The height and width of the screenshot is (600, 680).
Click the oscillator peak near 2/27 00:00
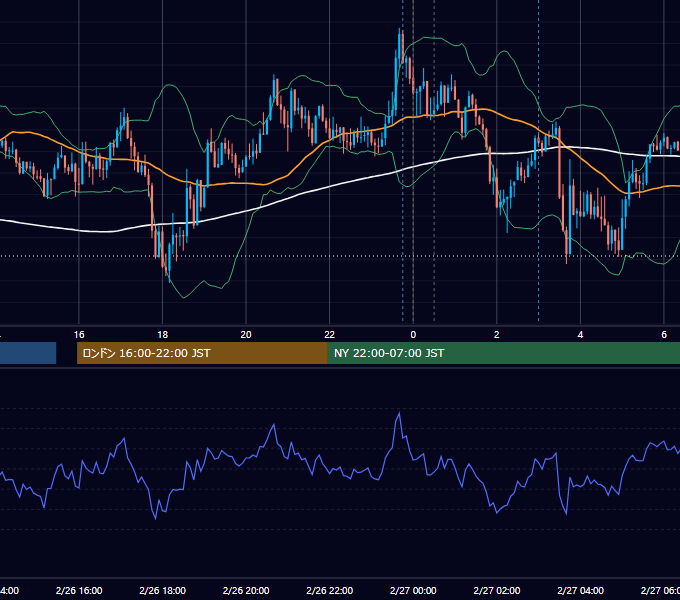click(x=399, y=414)
